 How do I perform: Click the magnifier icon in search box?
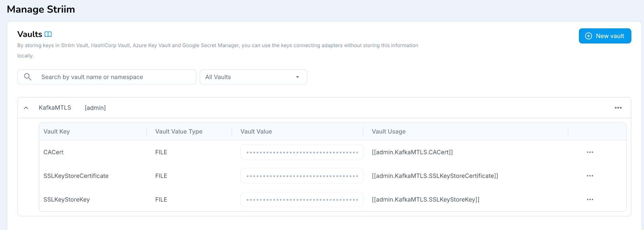[28, 77]
